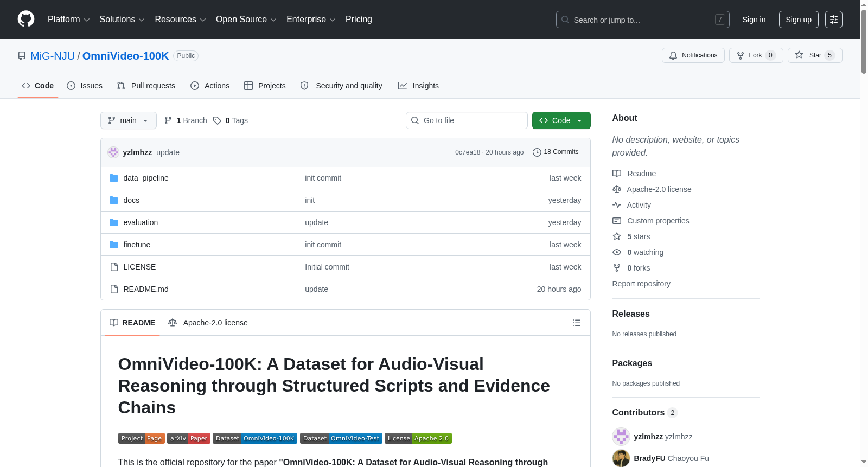Click the eye icon beside 0 watching
The width and height of the screenshot is (868, 467).
pyautogui.click(x=617, y=252)
